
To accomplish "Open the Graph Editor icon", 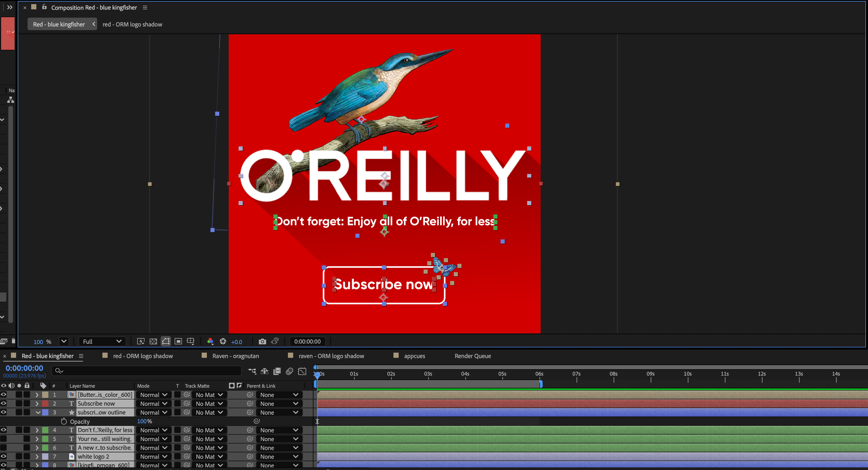I will pyautogui.click(x=302, y=371).
